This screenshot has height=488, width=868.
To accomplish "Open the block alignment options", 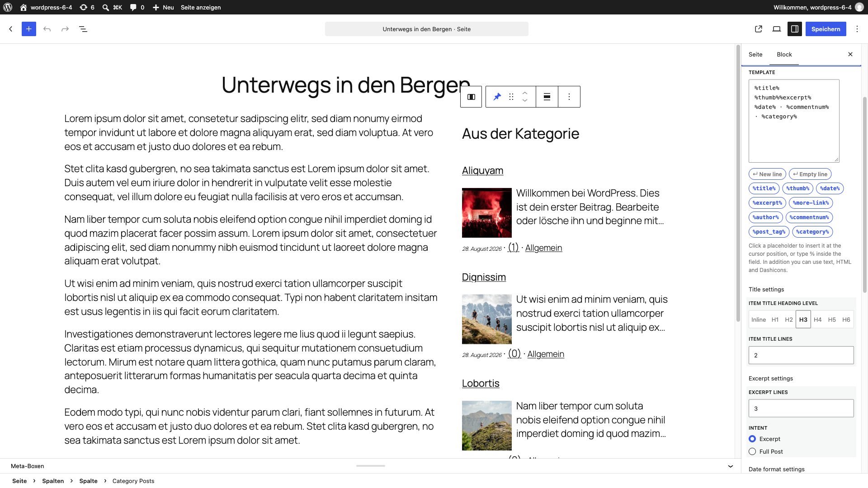I will coord(547,97).
